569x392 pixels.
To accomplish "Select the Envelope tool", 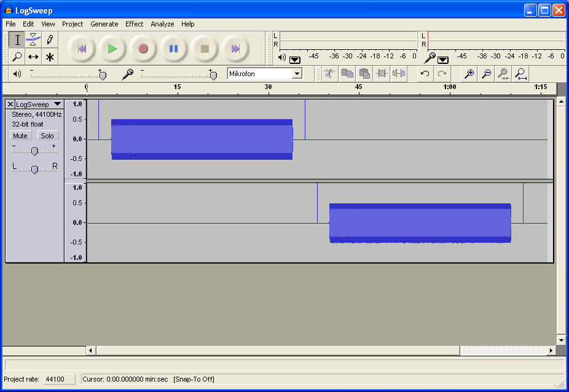I will [x=34, y=40].
